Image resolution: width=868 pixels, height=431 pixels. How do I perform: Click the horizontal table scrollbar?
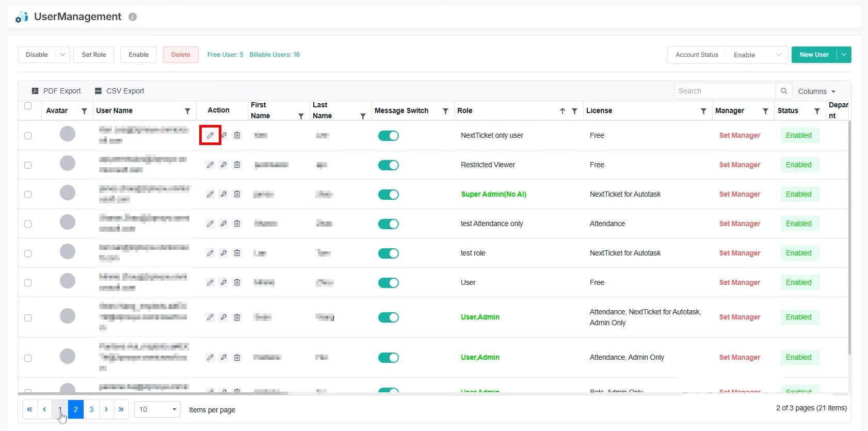tap(155, 393)
